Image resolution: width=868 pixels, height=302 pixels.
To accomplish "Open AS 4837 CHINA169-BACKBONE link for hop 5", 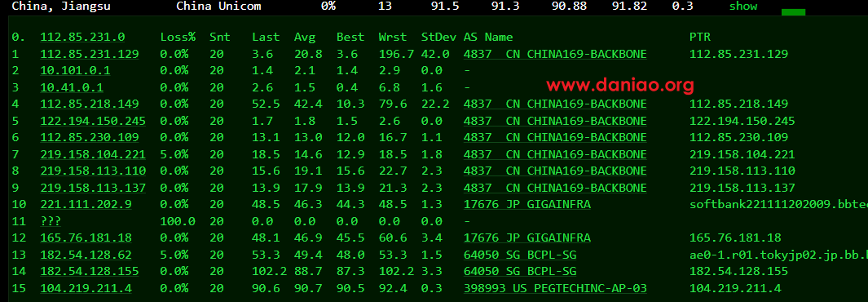I will tap(555, 121).
